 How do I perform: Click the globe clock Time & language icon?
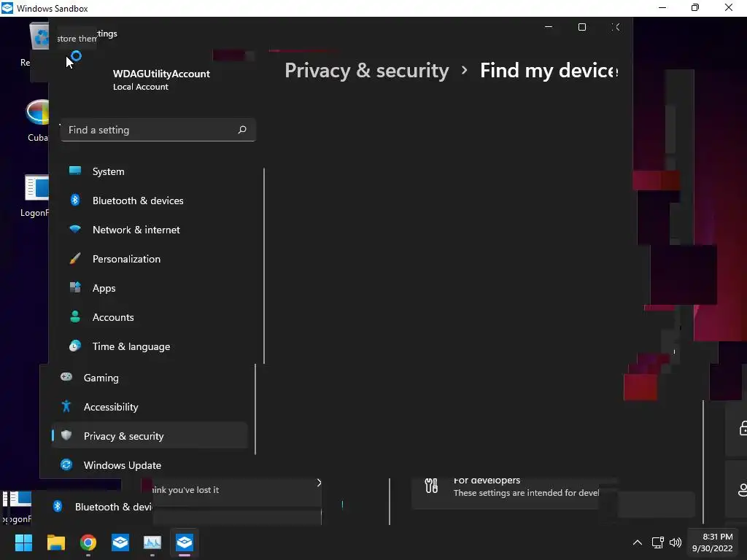pyautogui.click(x=75, y=346)
